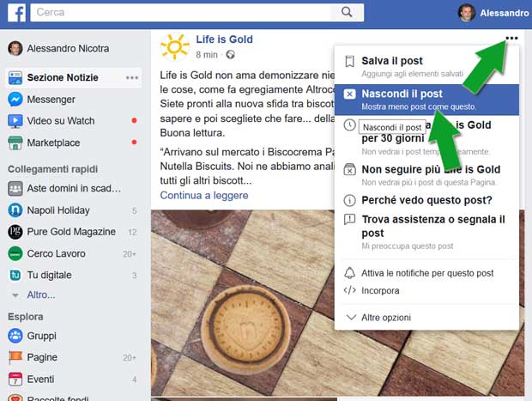Open Alessandro profile name in header
This screenshot has height=401, width=532.
(x=505, y=13)
